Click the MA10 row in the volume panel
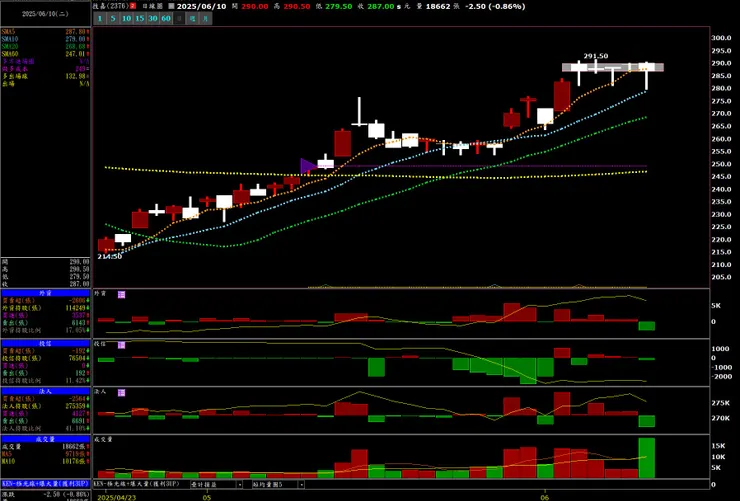The height and width of the screenshot is (501, 740). coord(45,461)
